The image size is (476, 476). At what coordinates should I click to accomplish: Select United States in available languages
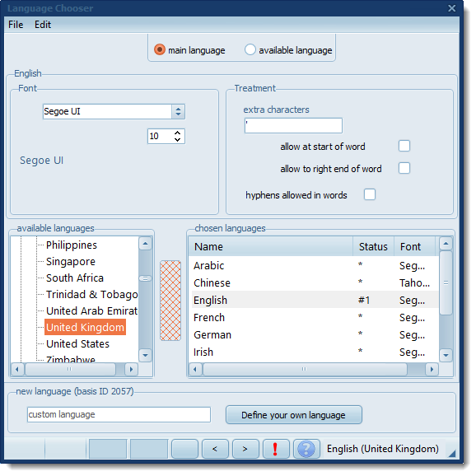pos(77,344)
